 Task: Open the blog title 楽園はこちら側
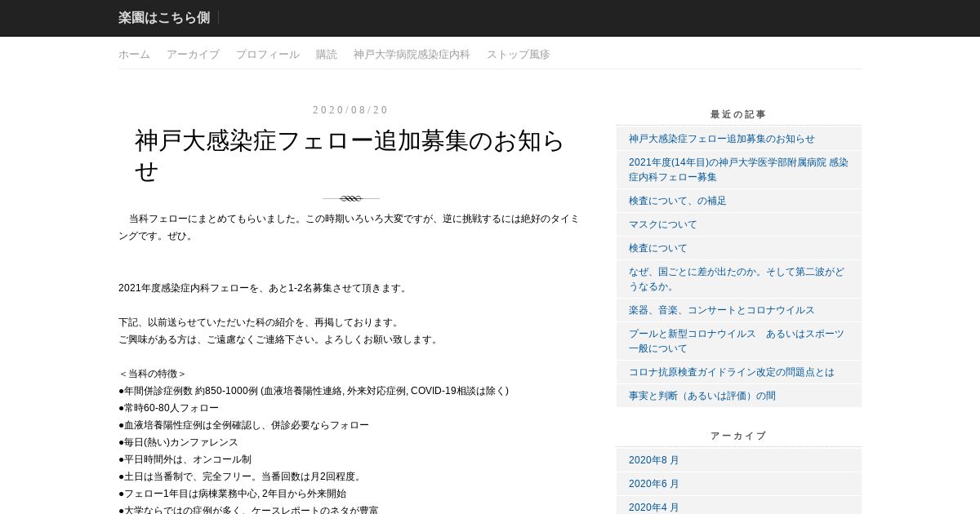(164, 17)
